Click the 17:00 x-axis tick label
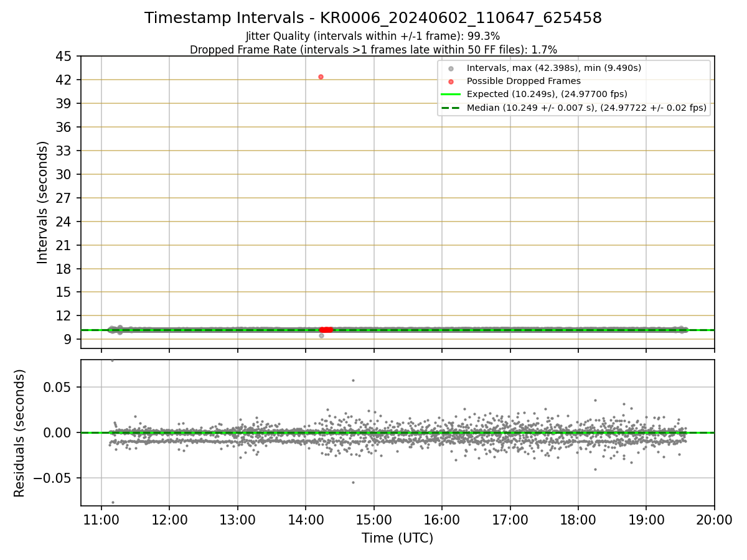The width and height of the screenshot is (747, 560). [x=510, y=520]
